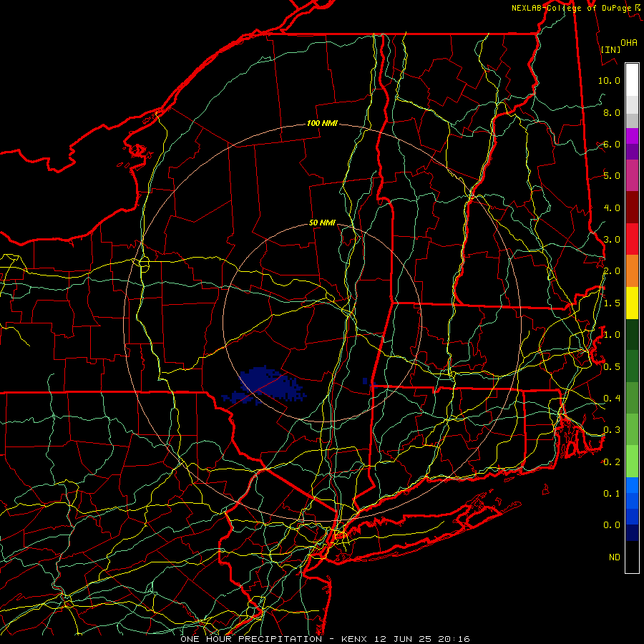The image size is (644, 644).
Task: Click the 0.5 legend value
Action: click(x=612, y=367)
